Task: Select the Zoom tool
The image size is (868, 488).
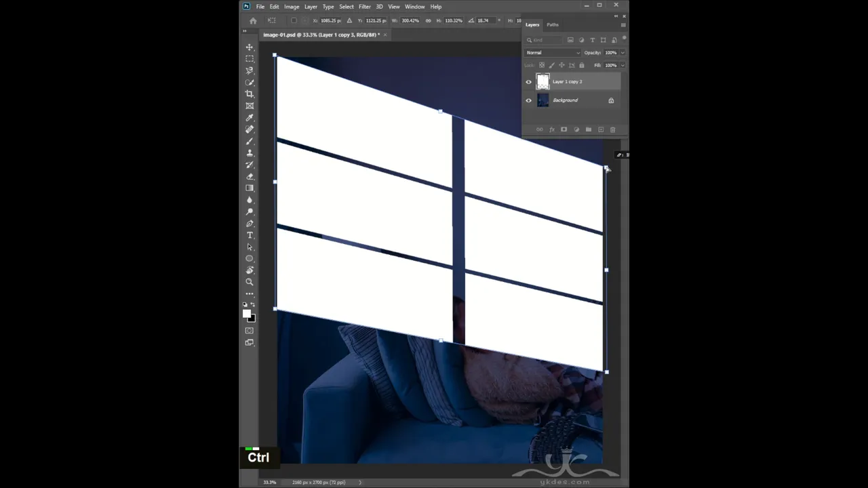Action: click(x=250, y=282)
